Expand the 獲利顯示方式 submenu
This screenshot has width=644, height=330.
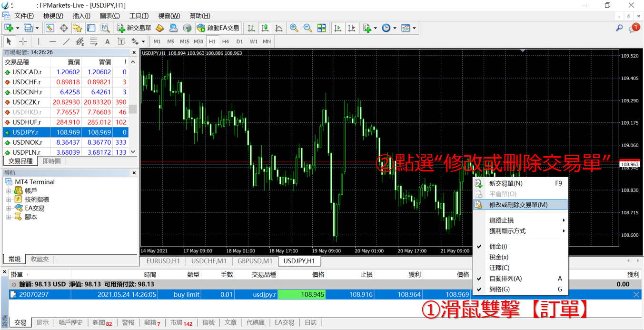pyautogui.click(x=521, y=231)
